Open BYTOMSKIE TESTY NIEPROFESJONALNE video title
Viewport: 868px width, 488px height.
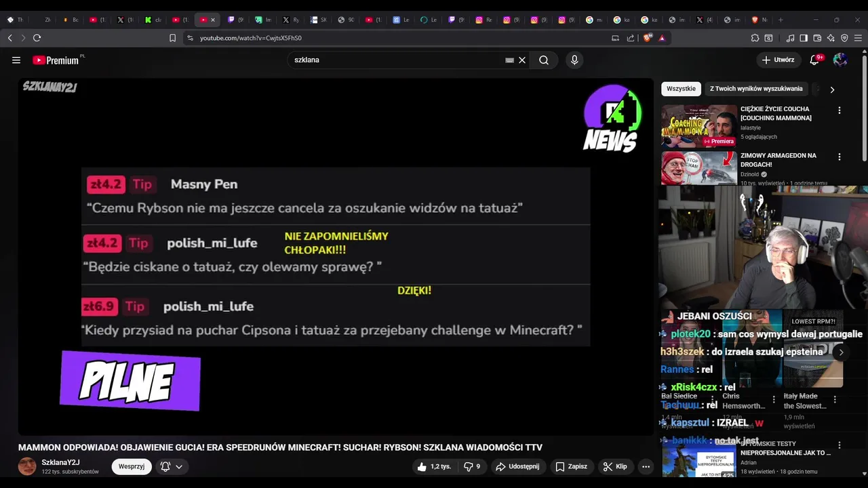tap(785, 449)
